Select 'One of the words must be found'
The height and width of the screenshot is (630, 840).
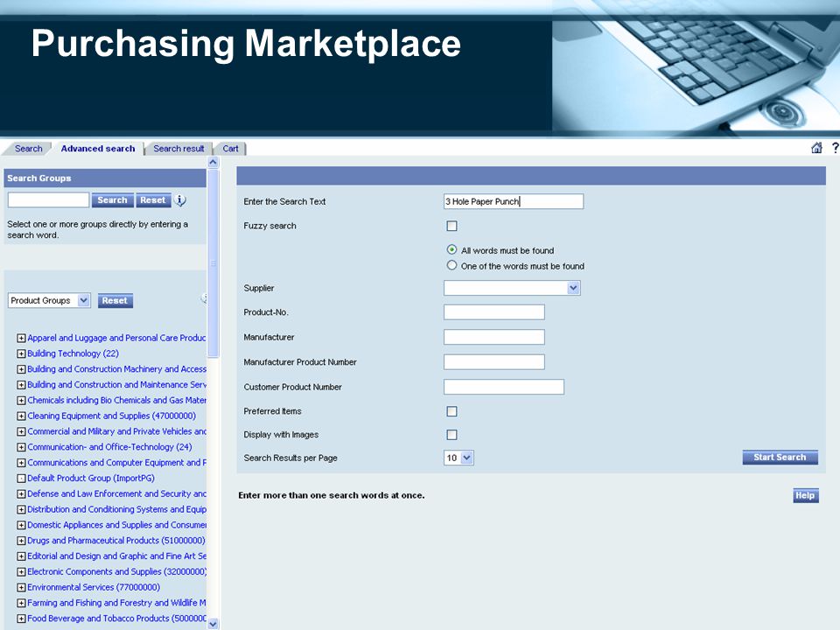452,265
